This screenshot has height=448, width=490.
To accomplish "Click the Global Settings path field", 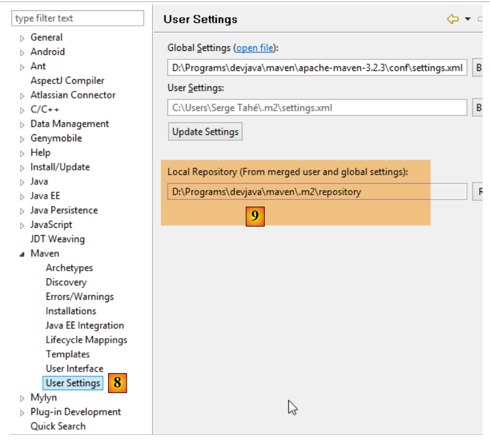I will pos(317,68).
